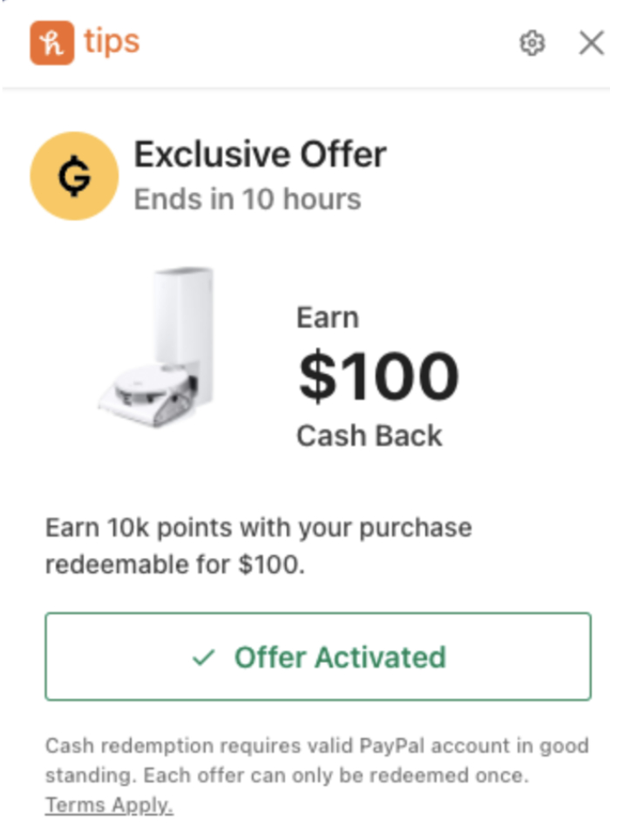This screenshot has width=617, height=840.
Task: Select the Exclusive Offer heading
Action: coord(260,155)
